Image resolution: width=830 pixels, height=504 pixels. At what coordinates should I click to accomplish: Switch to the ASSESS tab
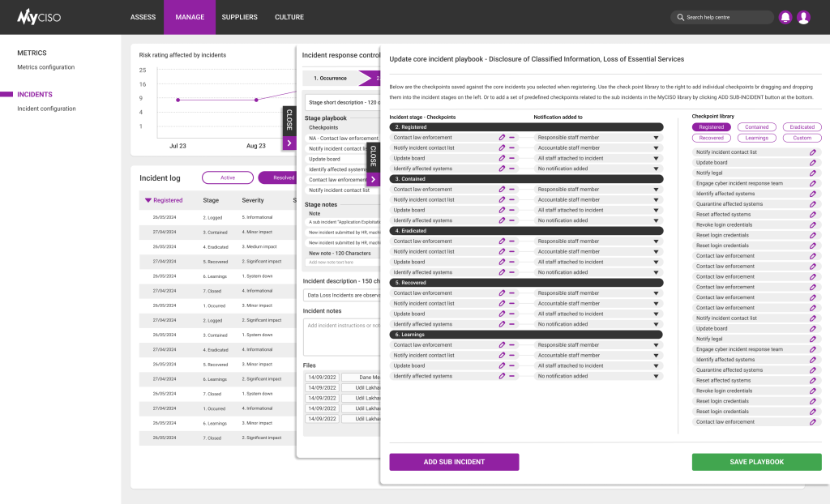[143, 16]
